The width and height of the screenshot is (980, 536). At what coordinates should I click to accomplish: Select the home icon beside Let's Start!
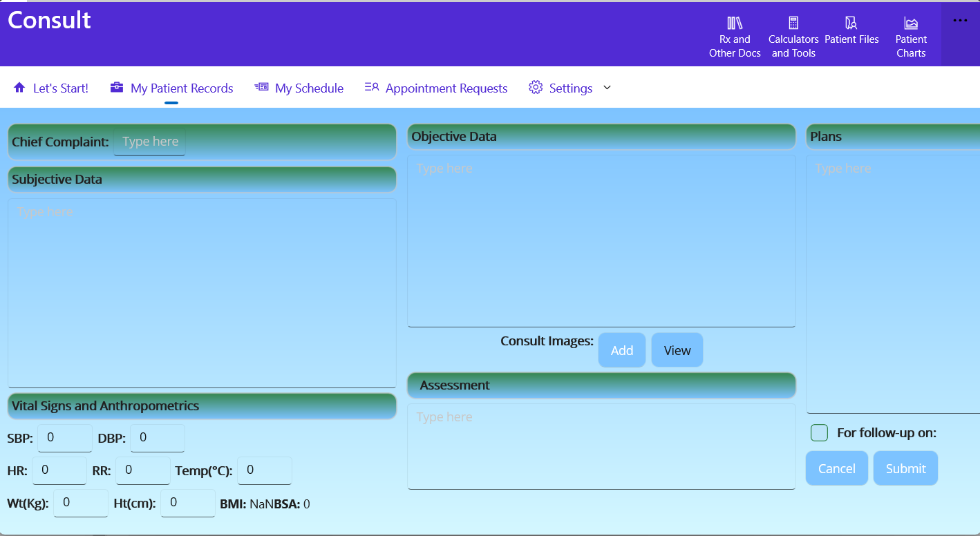point(21,87)
